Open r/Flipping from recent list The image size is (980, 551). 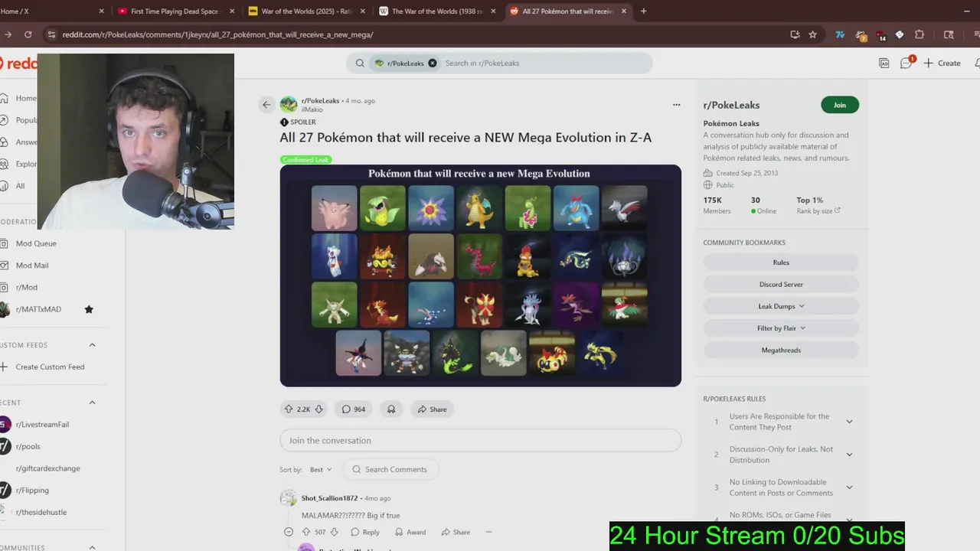[32, 491]
